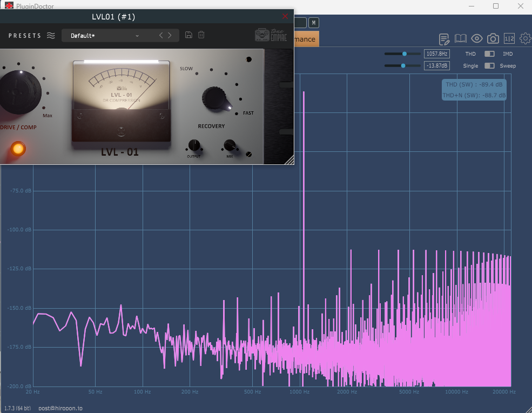Click the PRESETS label
The image size is (532, 413).
pyautogui.click(x=25, y=36)
